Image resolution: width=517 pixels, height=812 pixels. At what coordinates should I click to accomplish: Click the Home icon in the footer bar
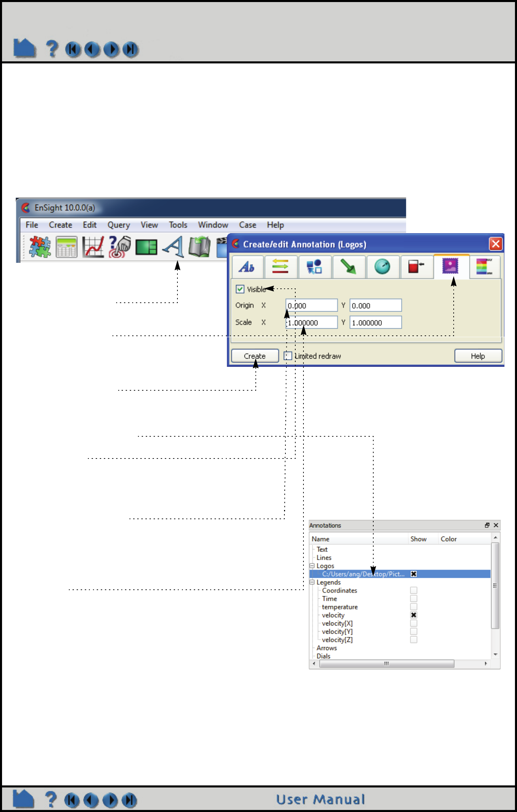pyautogui.click(x=23, y=799)
